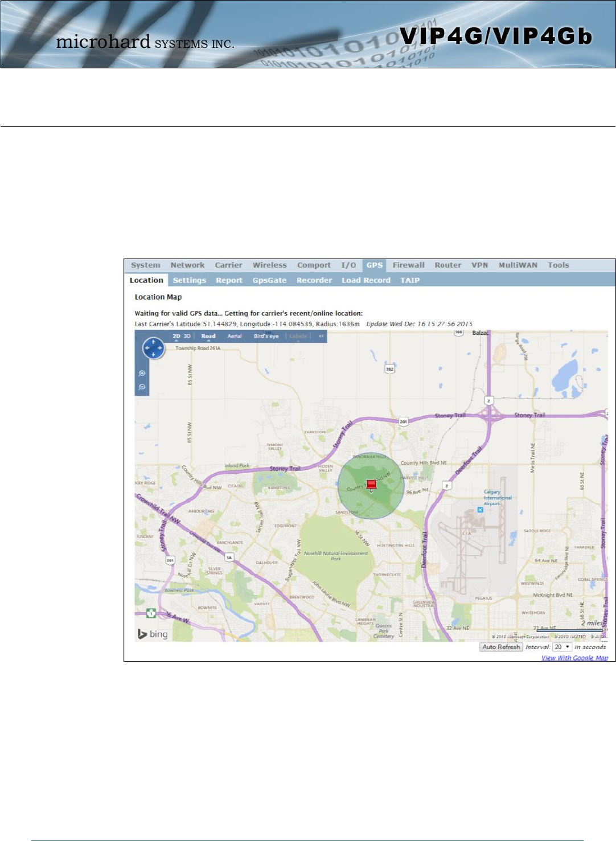Viewport: 616px width, 841px height.
Task: Click the Last Carrier's Latitude coordinates line
Action: pyautogui.click(x=247, y=324)
